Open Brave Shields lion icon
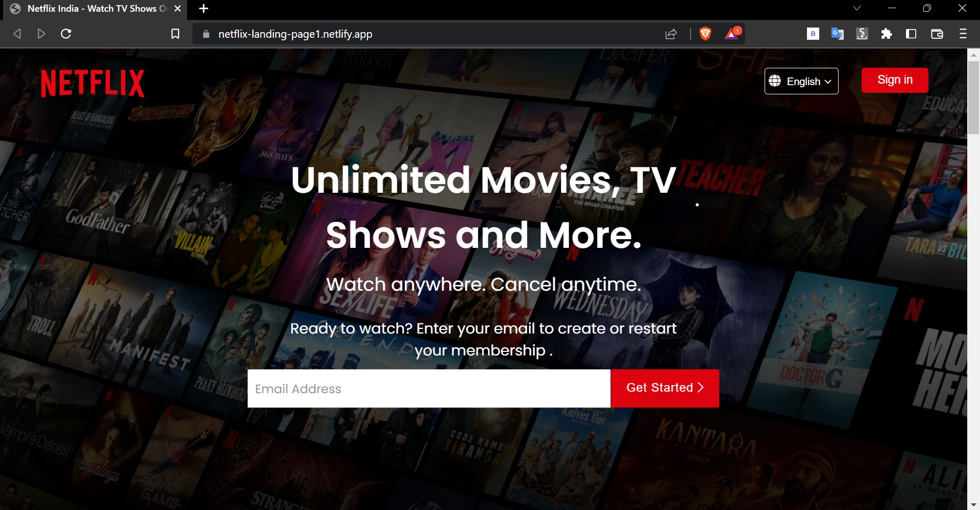This screenshot has height=510, width=980. (x=706, y=34)
